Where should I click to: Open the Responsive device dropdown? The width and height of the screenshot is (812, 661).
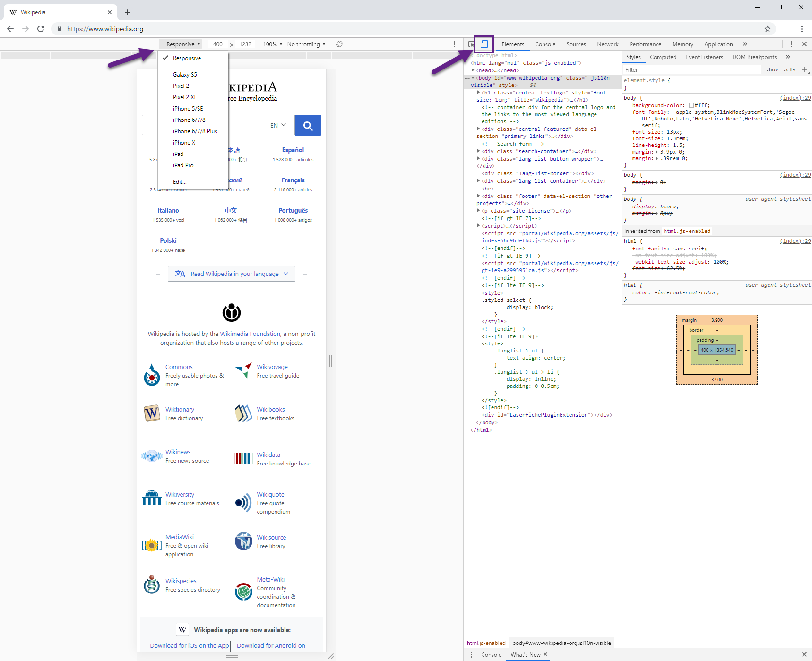[181, 44]
